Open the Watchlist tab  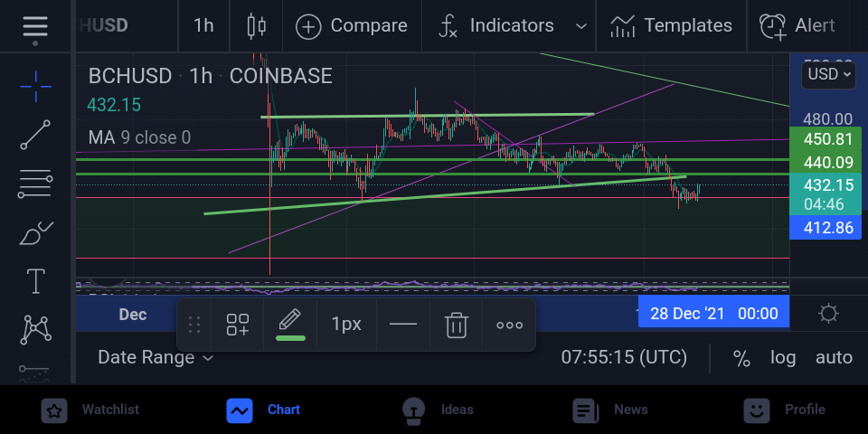90,410
